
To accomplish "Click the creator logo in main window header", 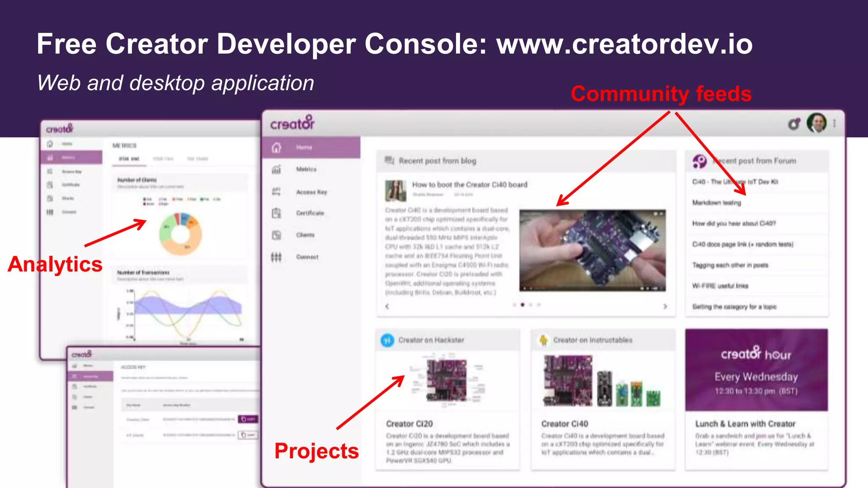I will pos(292,123).
